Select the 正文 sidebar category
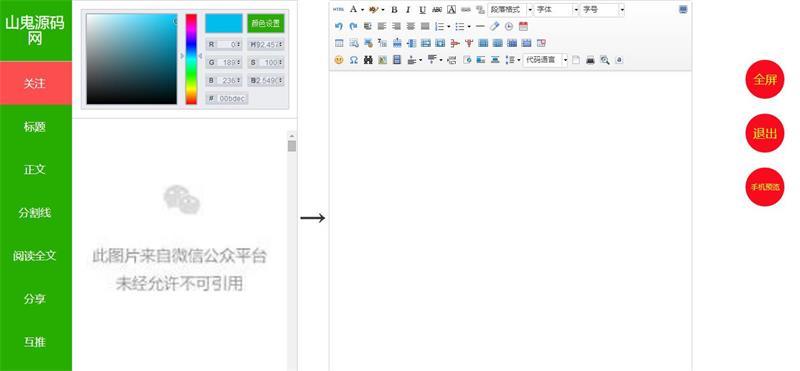The width and height of the screenshot is (800, 371). point(35,169)
